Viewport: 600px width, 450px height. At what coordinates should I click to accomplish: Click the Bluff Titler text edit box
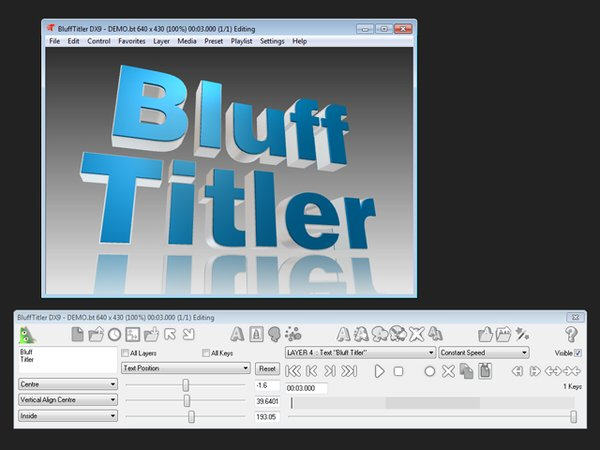click(67, 360)
